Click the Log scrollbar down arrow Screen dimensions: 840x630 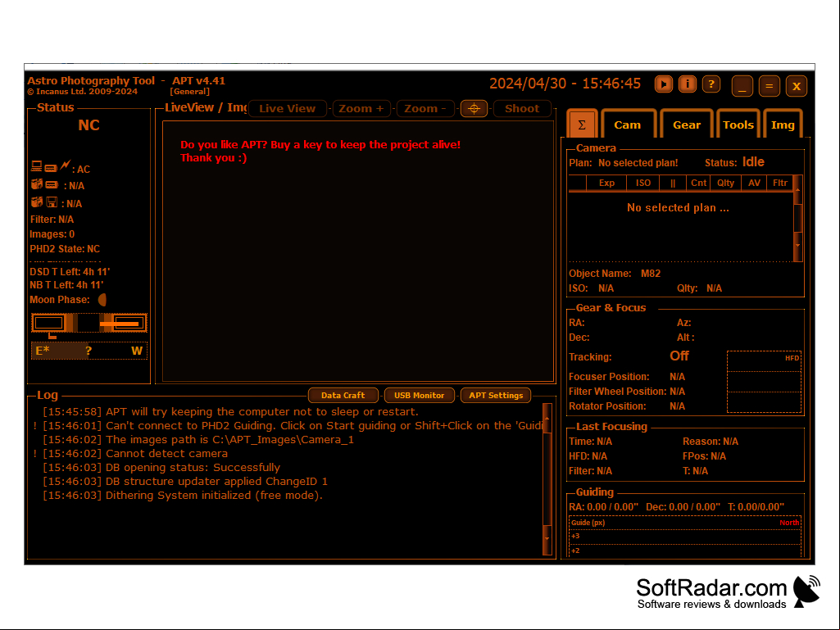pos(547,539)
